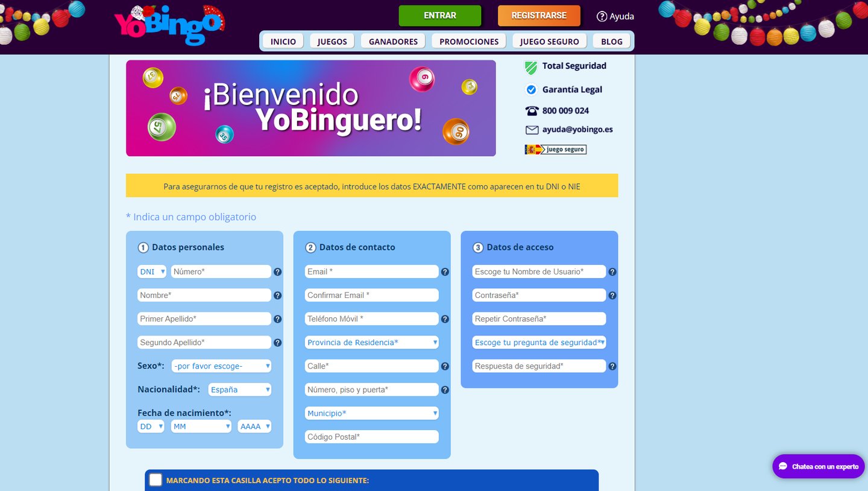Click the Nombre input field

204,295
